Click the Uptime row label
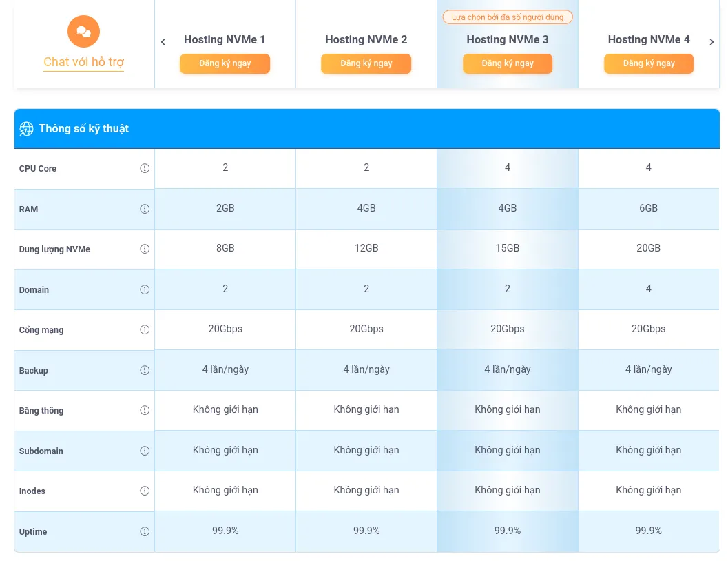 coord(33,532)
